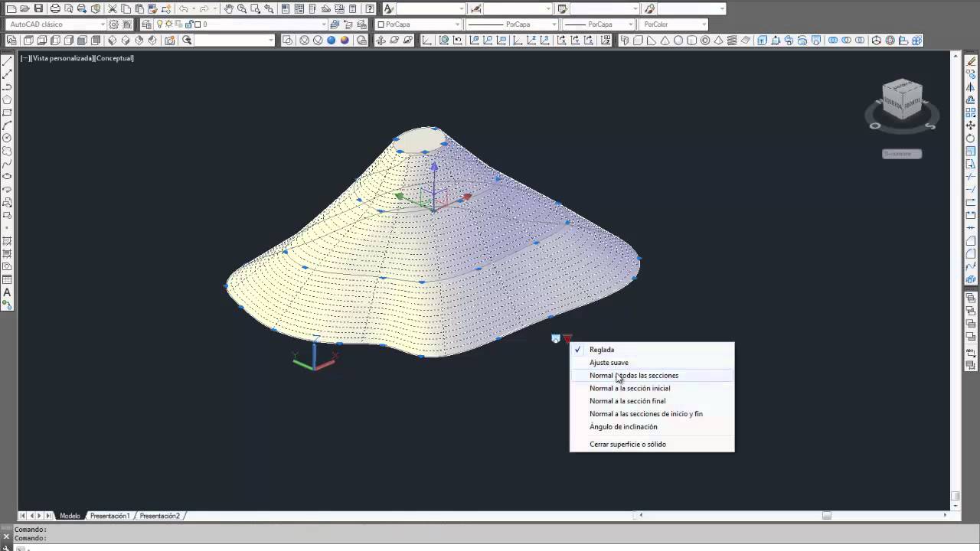Switch to the Presentación2 tab

point(159,516)
